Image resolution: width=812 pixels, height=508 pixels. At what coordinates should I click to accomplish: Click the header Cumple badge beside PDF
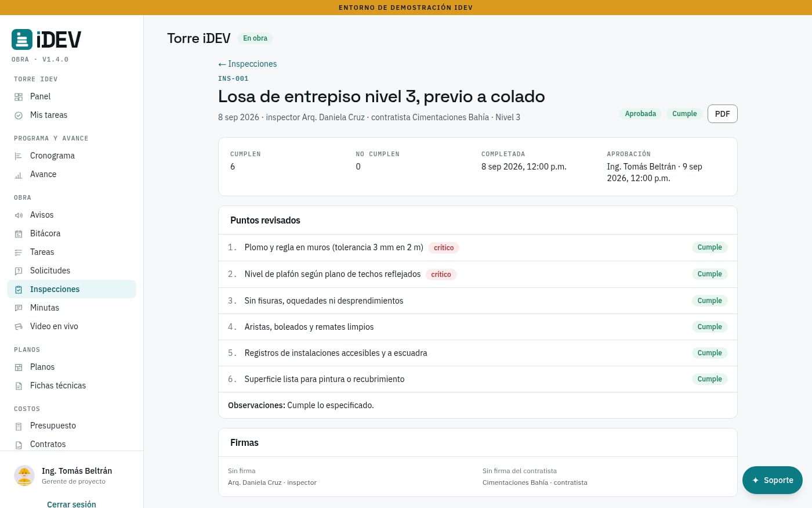tap(684, 114)
